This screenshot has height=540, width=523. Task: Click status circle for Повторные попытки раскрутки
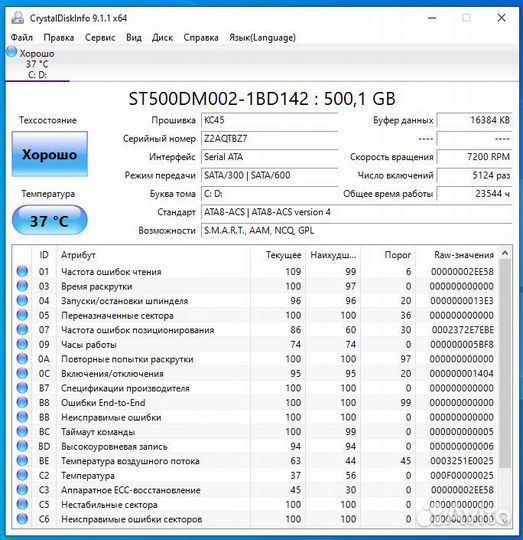tap(22, 359)
